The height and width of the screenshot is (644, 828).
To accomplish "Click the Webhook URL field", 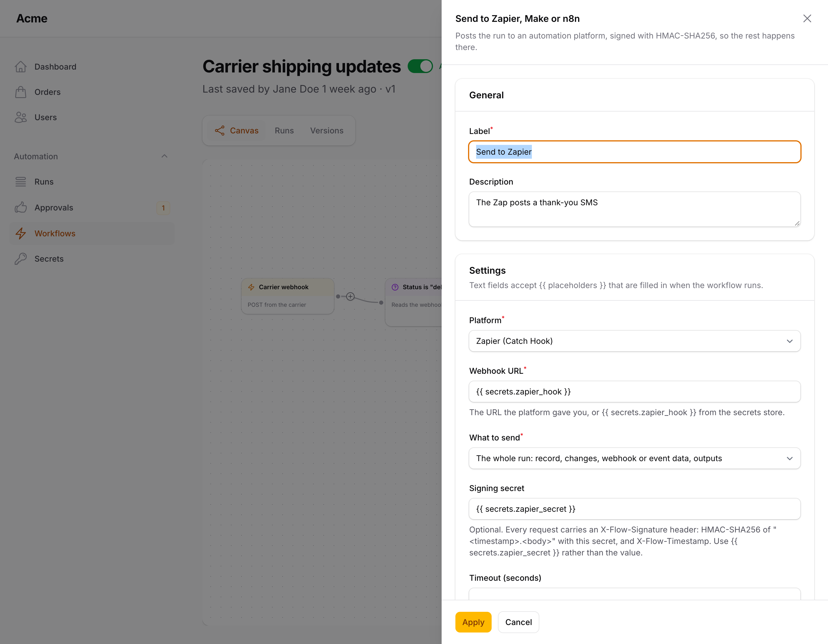I will (x=635, y=392).
